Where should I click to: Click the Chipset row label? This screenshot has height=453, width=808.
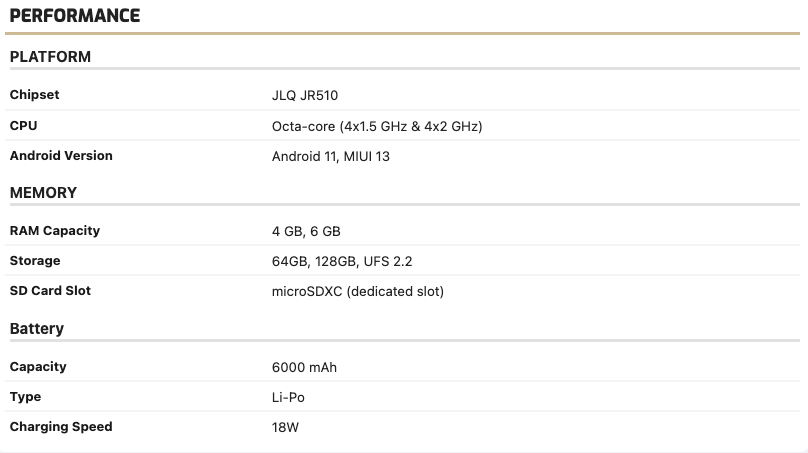pos(35,95)
